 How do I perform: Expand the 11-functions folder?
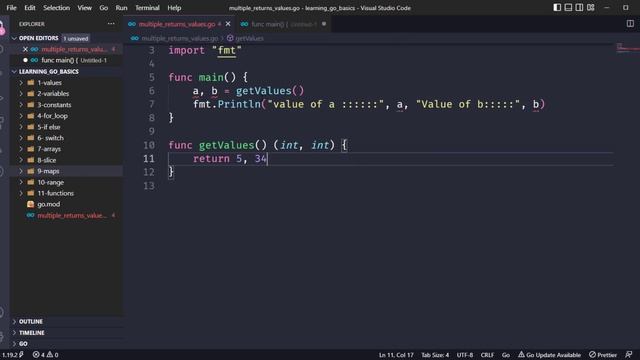pos(56,193)
